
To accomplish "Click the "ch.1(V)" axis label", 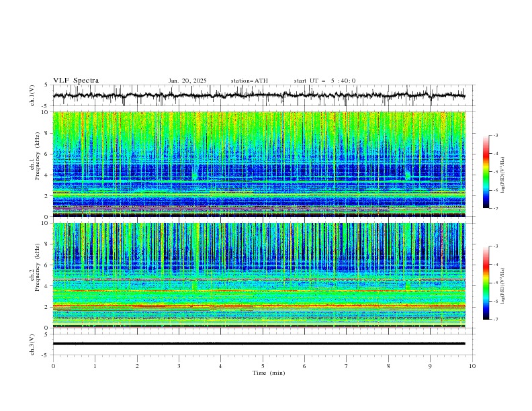I will pyautogui.click(x=32, y=95).
